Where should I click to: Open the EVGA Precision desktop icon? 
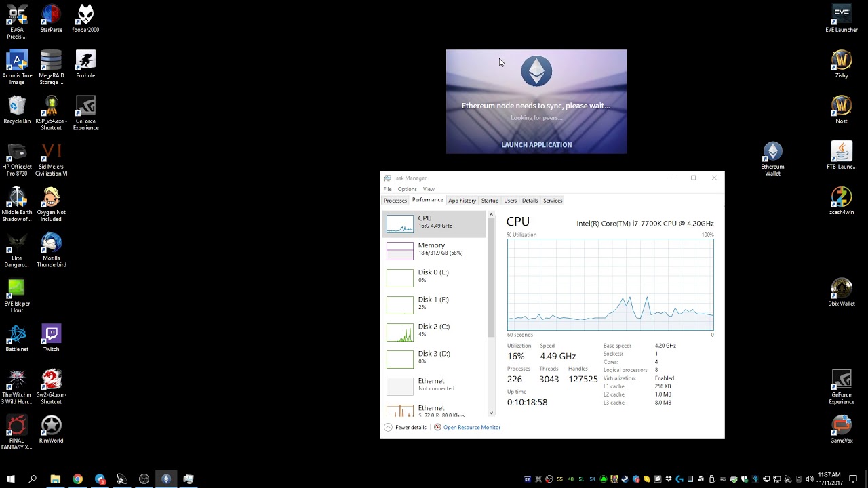click(x=17, y=22)
